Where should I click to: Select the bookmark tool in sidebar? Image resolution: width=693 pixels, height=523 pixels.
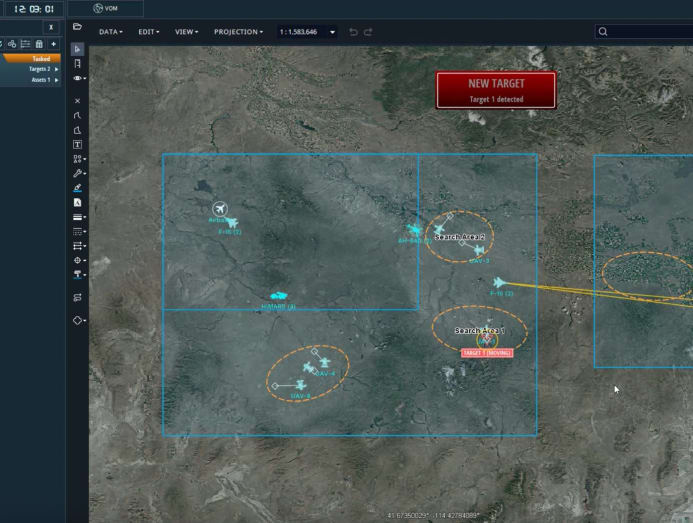(x=78, y=64)
